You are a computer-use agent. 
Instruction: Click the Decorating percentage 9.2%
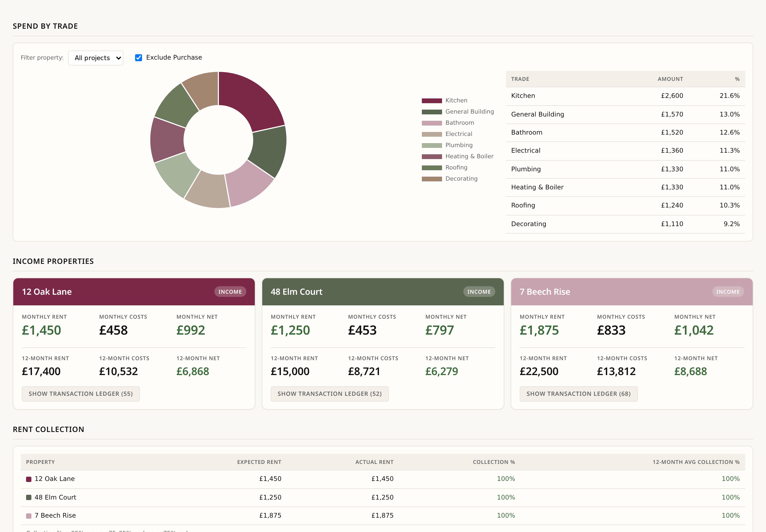[x=731, y=224]
